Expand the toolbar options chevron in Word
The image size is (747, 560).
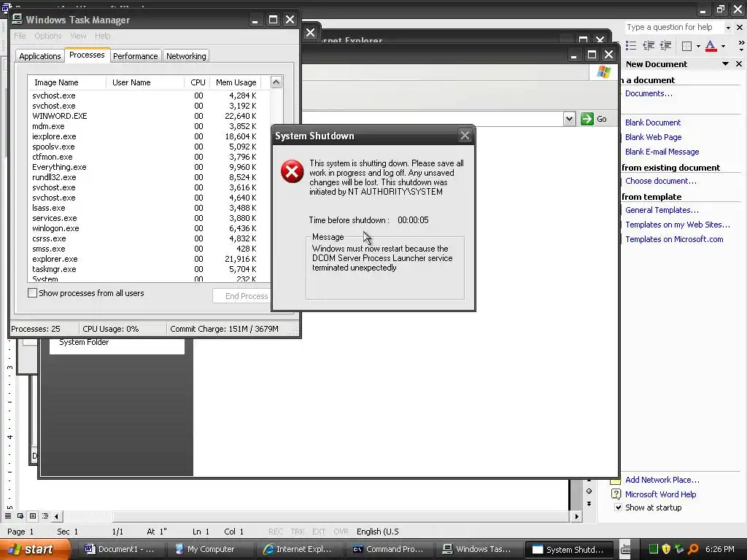coord(741,46)
